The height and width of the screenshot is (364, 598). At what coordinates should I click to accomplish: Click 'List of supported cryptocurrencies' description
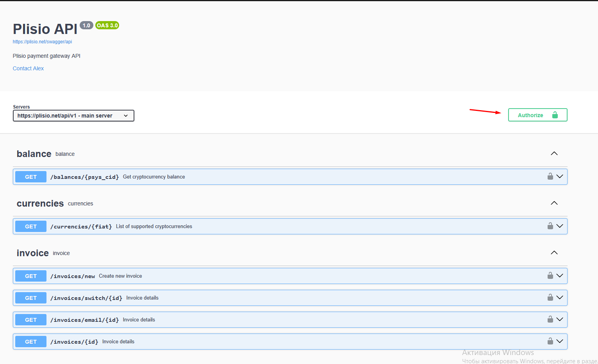tap(154, 227)
